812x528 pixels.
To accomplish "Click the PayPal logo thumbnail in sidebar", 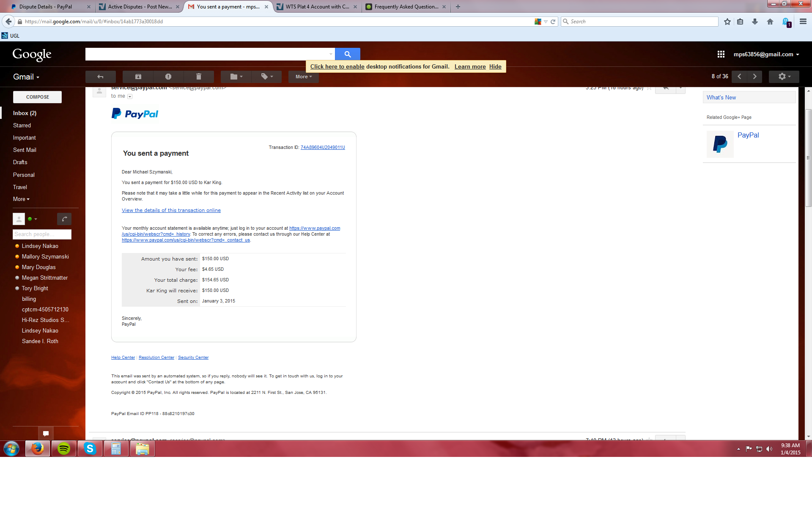I will [x=720, y=144].
